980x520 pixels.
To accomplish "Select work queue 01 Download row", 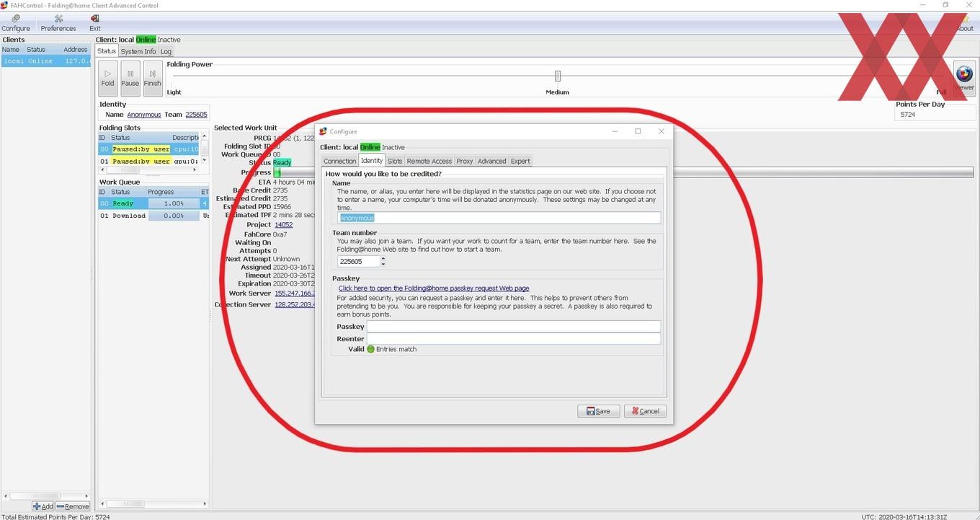I will pos(153,216).
